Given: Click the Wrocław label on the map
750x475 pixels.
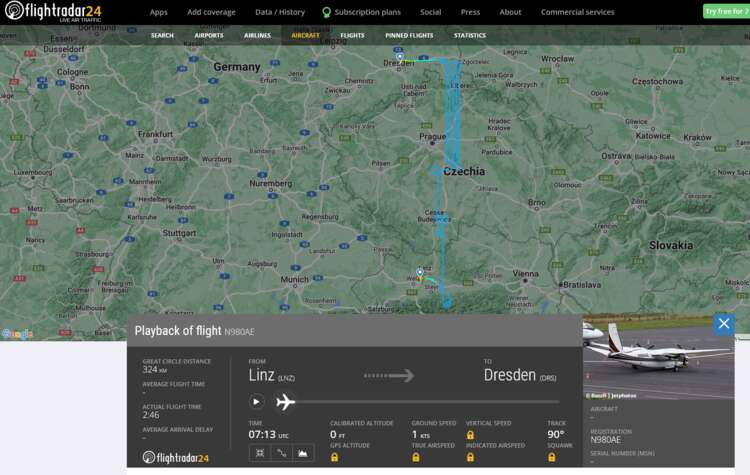Looking at the screenshot, I should pos(557,59).
